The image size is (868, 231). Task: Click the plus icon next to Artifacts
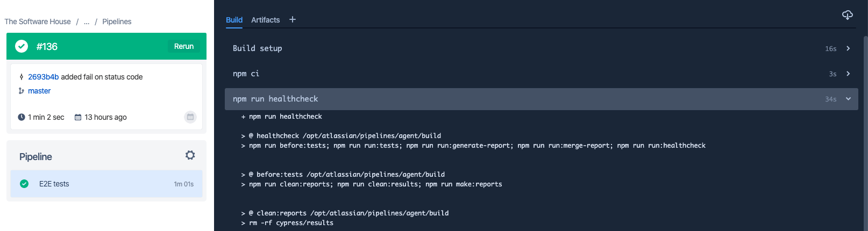[x=293, y=19]
